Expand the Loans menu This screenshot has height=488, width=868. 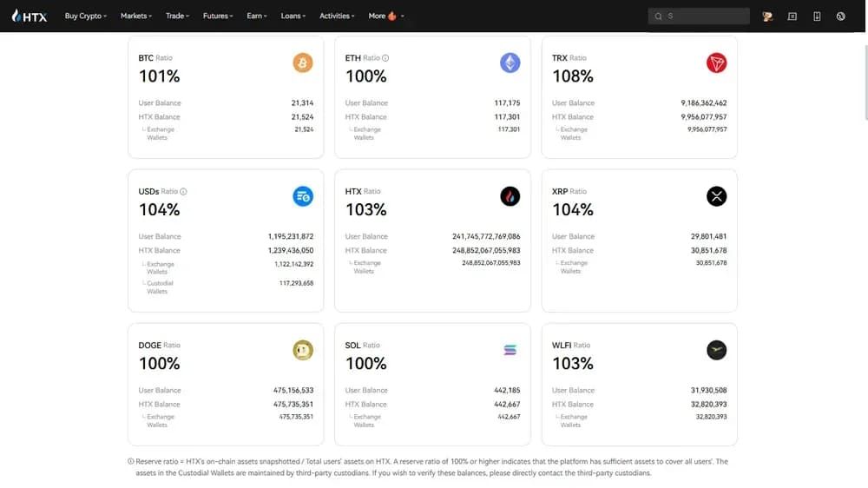293,16
